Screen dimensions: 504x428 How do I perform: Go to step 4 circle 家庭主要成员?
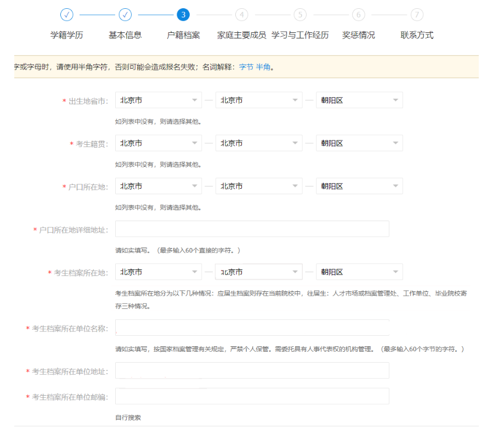(x=241, y=15)
